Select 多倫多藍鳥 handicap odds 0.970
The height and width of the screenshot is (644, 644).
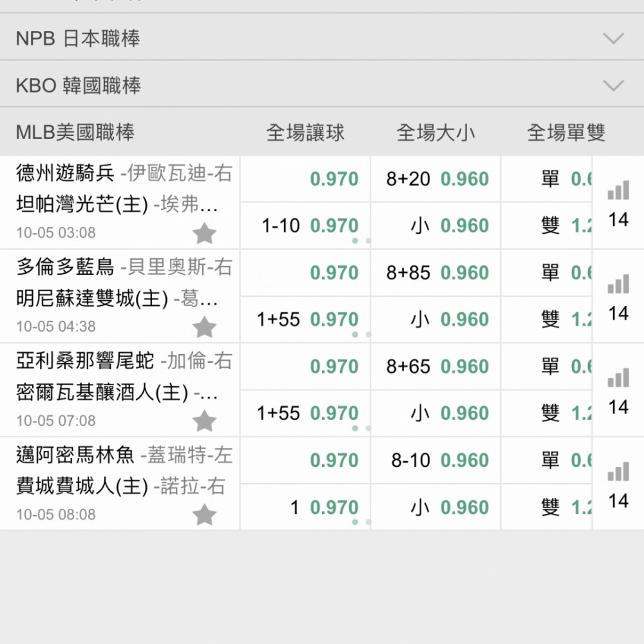[x=305, y=272]
